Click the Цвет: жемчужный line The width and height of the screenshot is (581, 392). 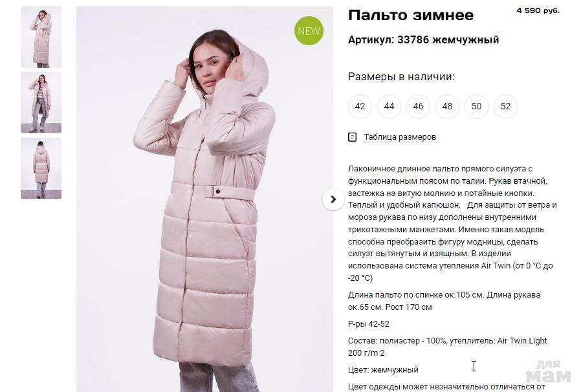pyautogui.click(x=383, y=370)
